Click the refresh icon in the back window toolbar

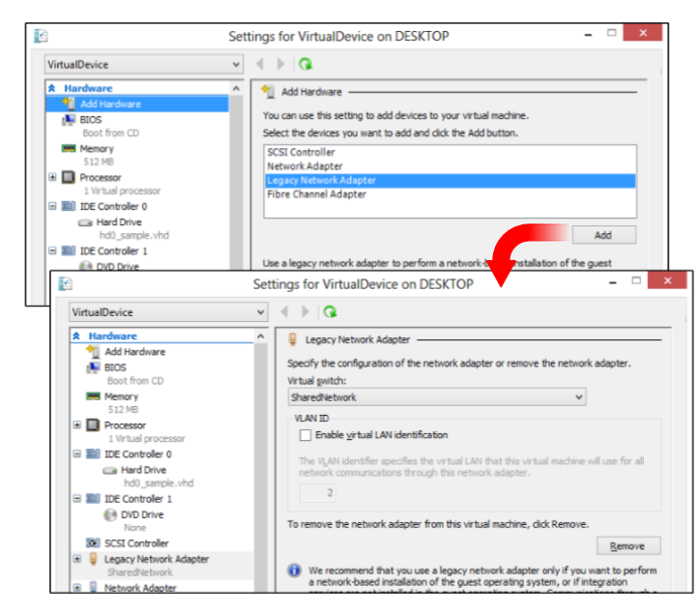coord(306,64)
